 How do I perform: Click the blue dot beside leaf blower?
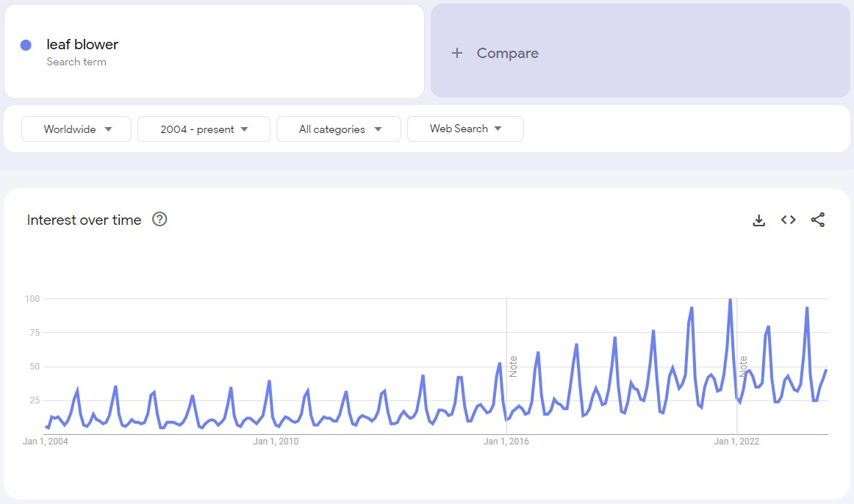tap(26, 45)
